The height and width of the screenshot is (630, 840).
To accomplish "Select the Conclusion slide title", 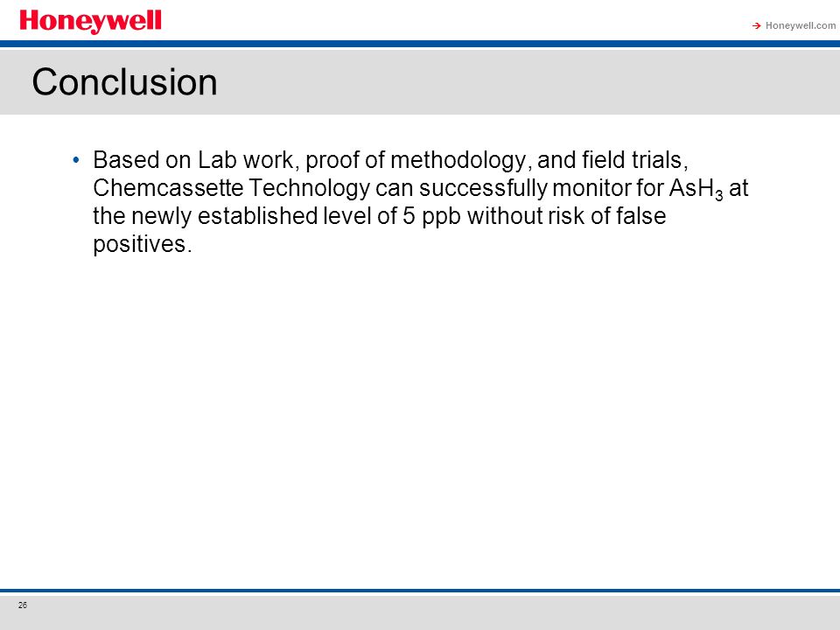I will [124, 82].
